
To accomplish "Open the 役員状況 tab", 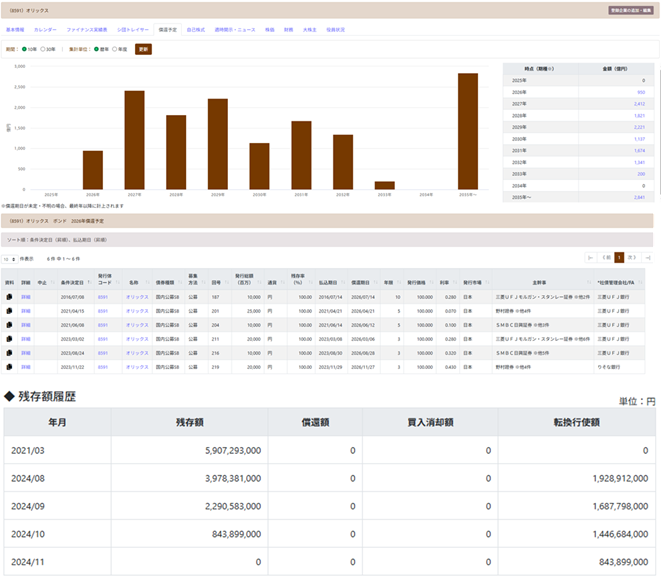I will tap(336, 30).
